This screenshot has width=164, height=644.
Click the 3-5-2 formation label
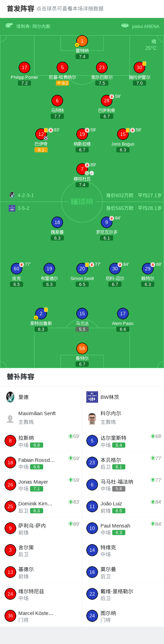click(23, 208)
